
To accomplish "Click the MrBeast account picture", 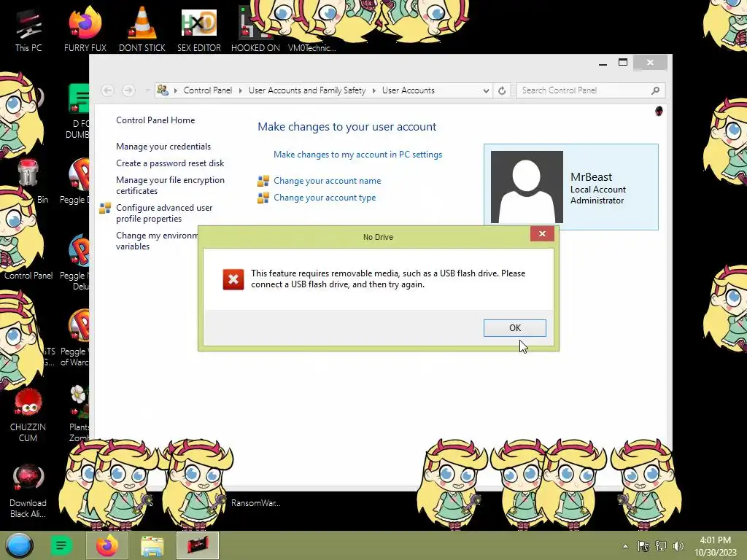I will 527,187.
